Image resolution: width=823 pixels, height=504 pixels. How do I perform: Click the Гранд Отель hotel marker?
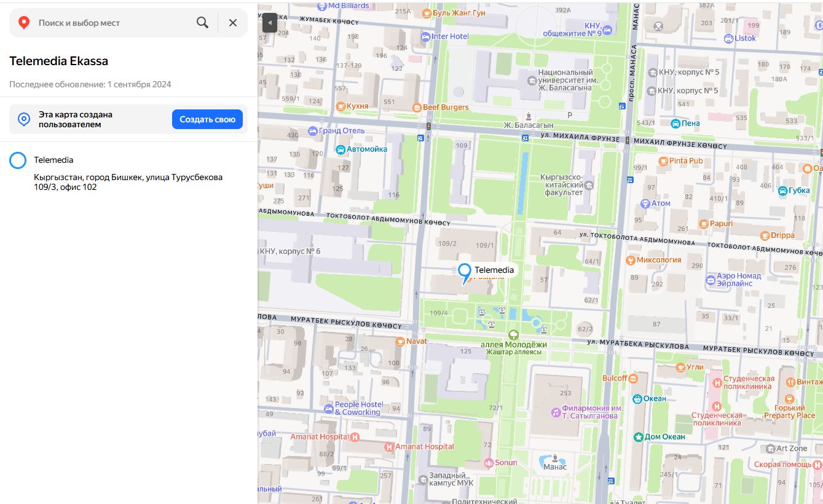click(312, 131)
